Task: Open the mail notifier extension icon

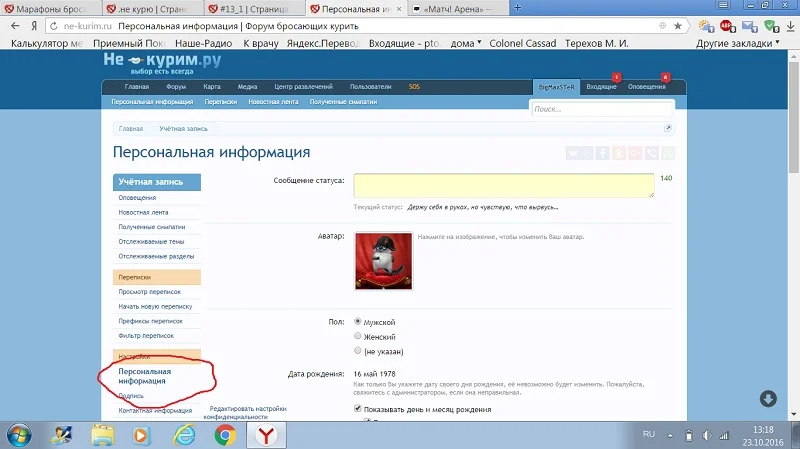Action: [749, 26]
